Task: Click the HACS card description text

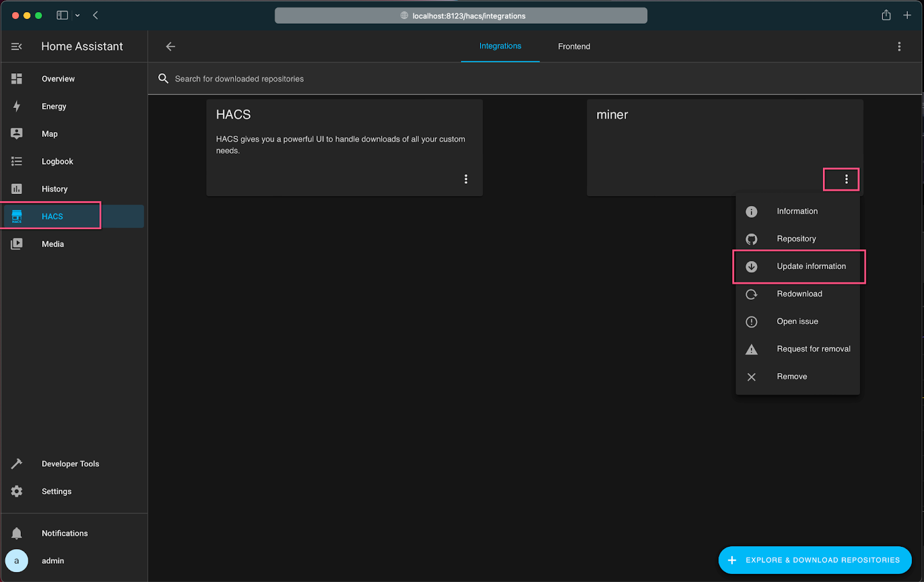Action: 341,145
